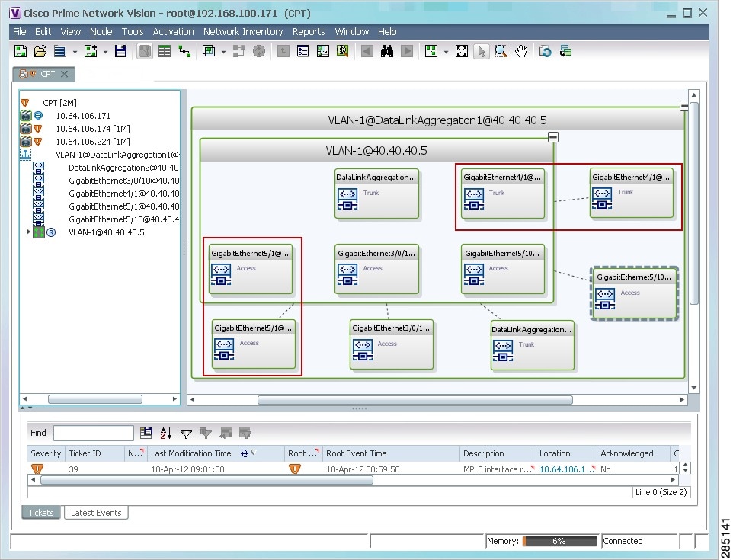
Task: Collapse the VLAN-1@DataLinkAggregation1@40.40.40.5 group
Action: tap(684, 106)
